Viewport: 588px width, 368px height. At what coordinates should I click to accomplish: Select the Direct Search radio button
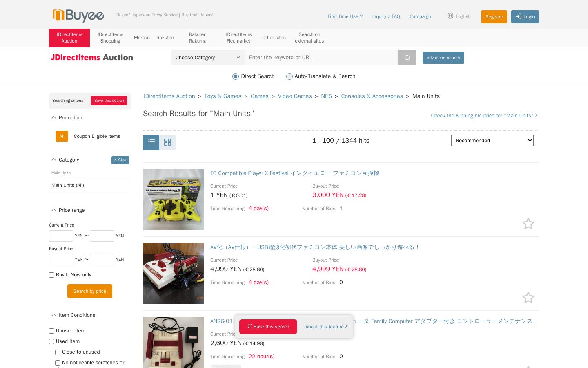click(x=236, y=76)
